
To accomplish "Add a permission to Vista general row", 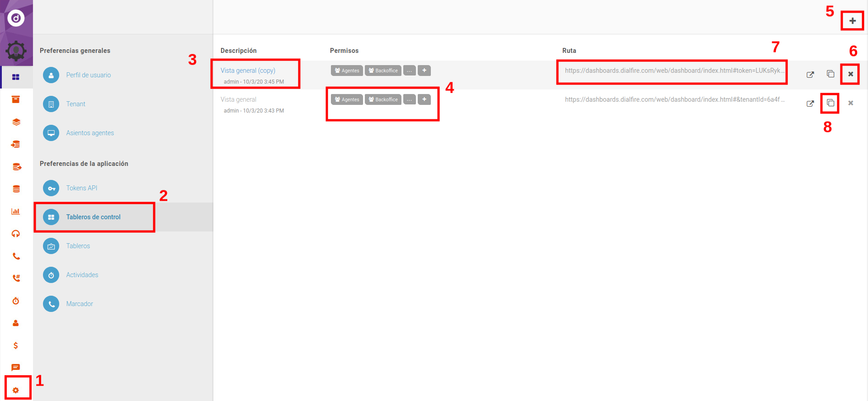I will coord(424,99).
